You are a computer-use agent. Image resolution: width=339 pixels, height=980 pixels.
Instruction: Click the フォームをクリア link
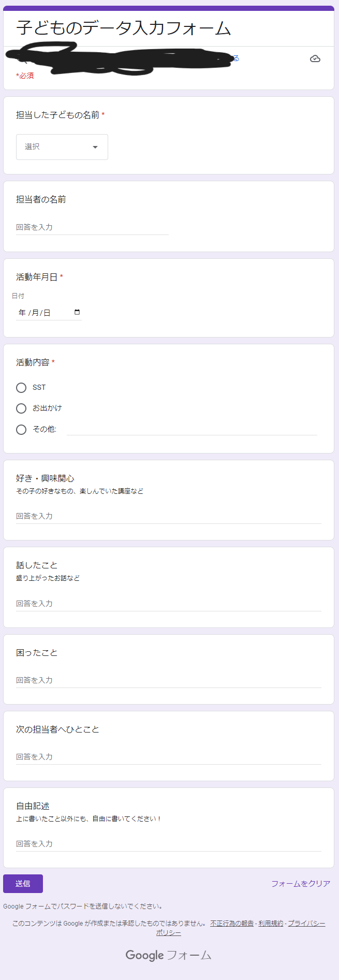point(300,883)
